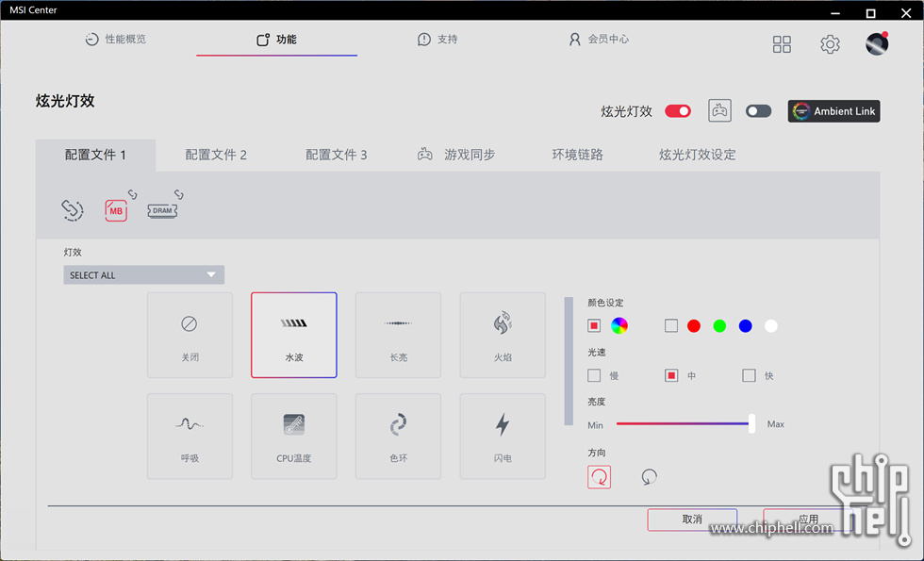The height and width of the screenshot is (561, 924).
Task: Select the 呼吸 breathing effect tile
Action: [x=190, y=436]
